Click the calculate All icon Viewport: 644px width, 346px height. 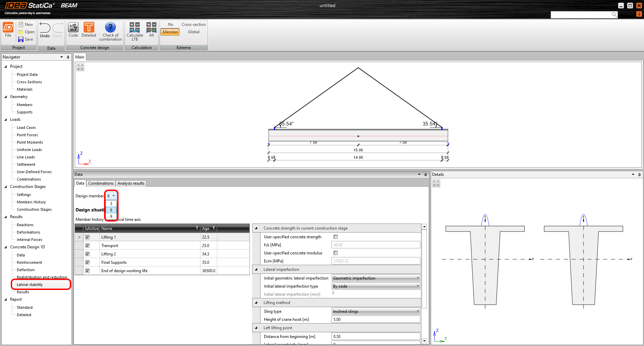tap(151, 28)
